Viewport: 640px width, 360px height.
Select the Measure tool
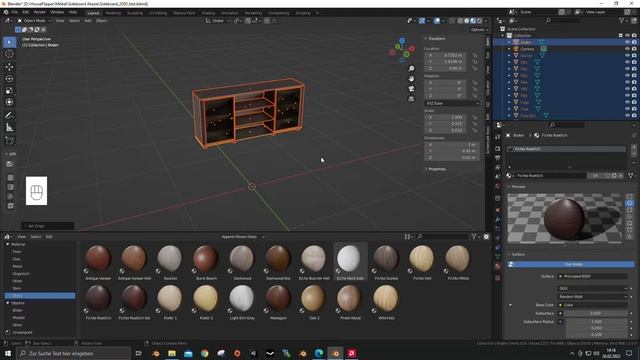coord(9,128)
